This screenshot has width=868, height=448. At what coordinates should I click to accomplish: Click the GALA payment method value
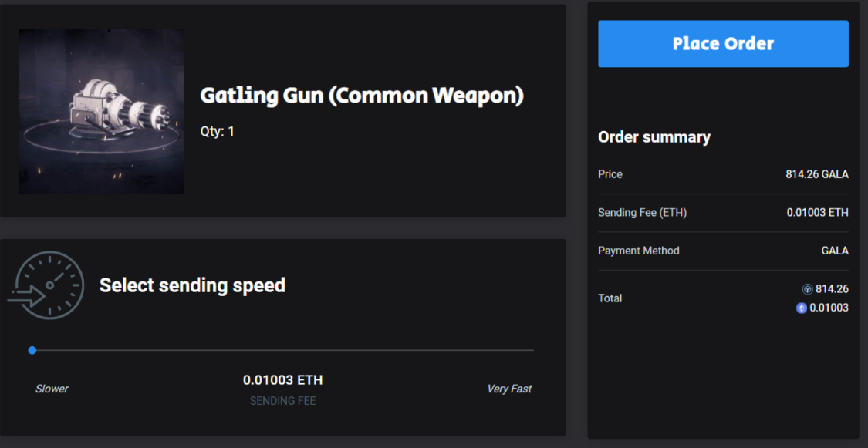click(x=835, y=251)
